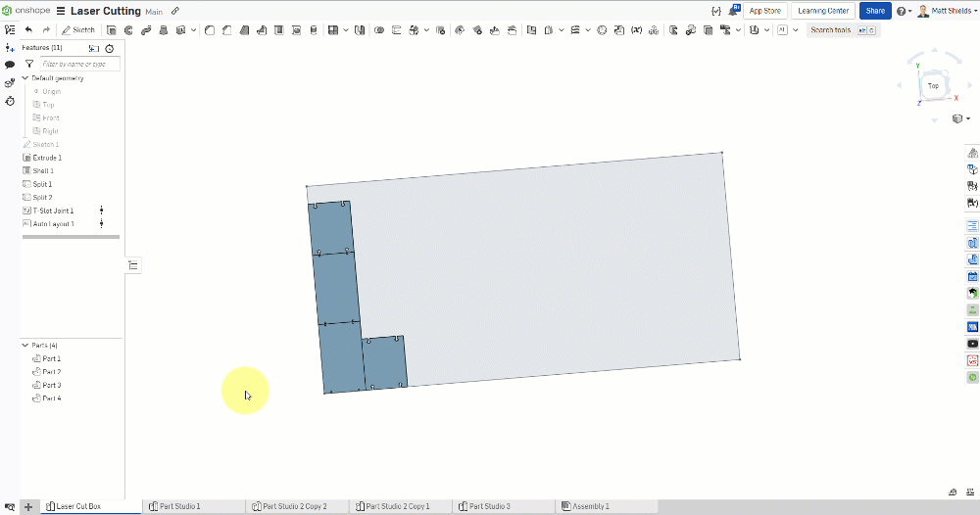The height and width of the screenshot is (515, 980).
Task: Collapse the feature list via handle
Action: click(x=133, y=265)
